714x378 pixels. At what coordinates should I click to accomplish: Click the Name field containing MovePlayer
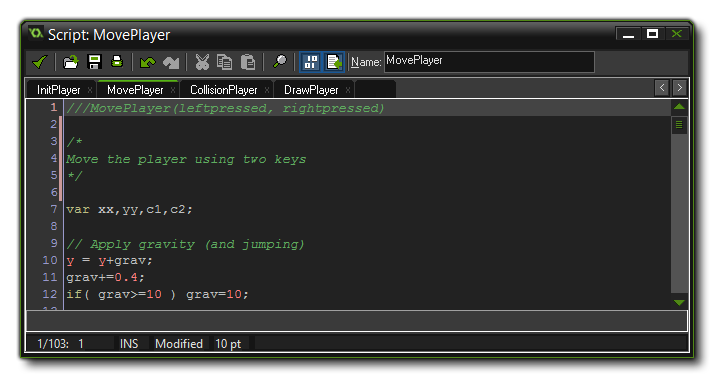tap(489, 61)
